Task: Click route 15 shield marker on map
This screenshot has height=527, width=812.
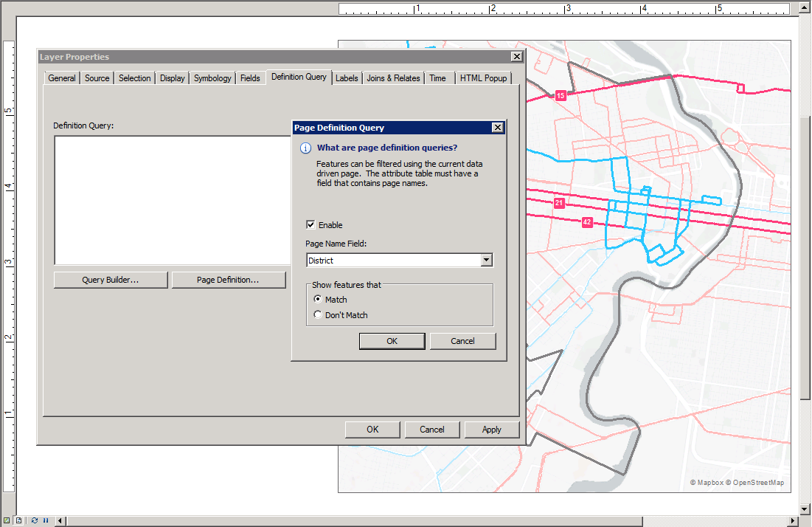Action: 561,96
